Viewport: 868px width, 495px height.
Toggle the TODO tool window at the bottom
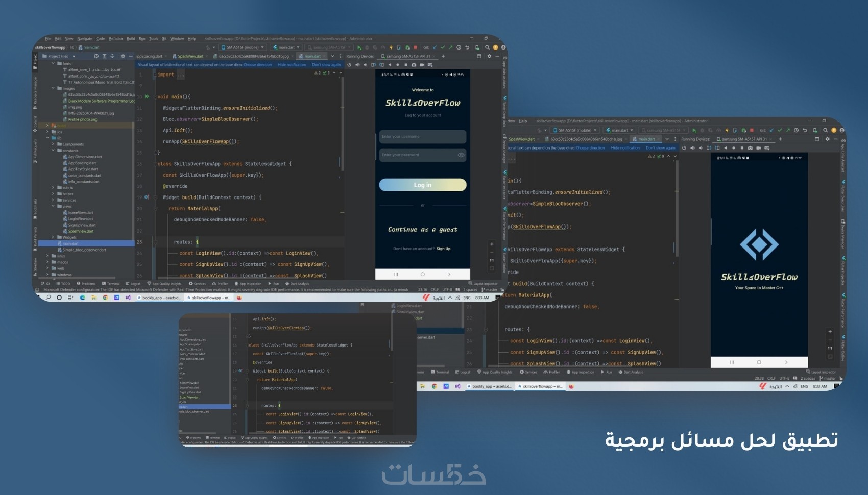click(x=63, y=284)
